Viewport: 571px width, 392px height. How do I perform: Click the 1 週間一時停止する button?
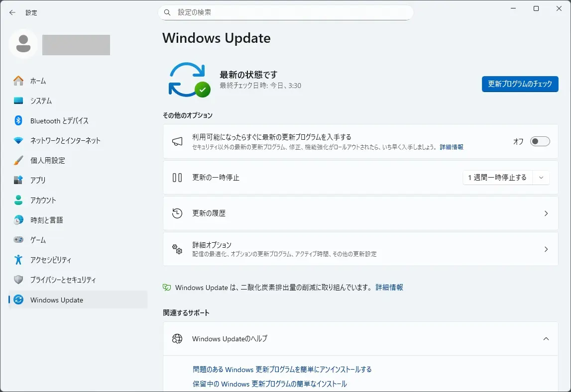pyautogui.click(x=497, y=178)
